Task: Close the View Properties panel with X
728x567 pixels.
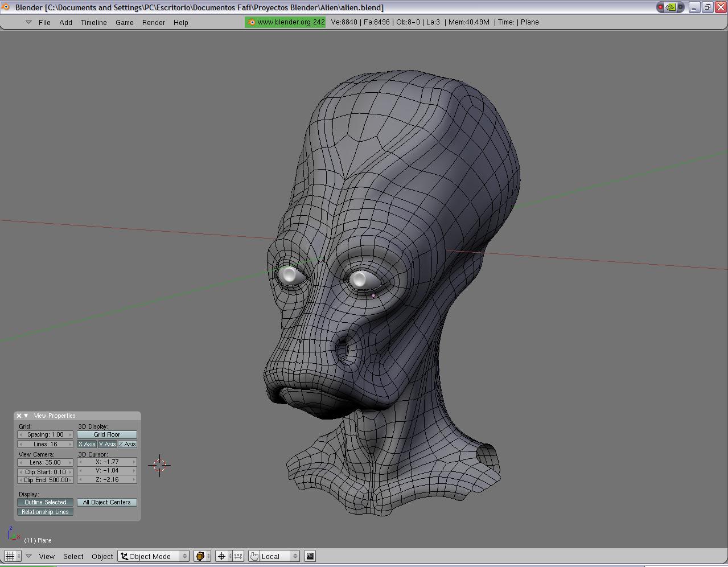Action: click(19, 416)
